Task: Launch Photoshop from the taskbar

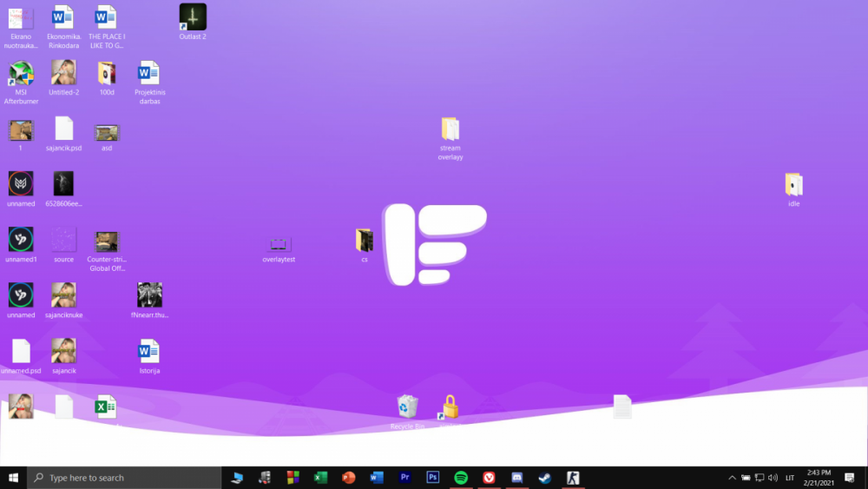Action: (433, 478)
